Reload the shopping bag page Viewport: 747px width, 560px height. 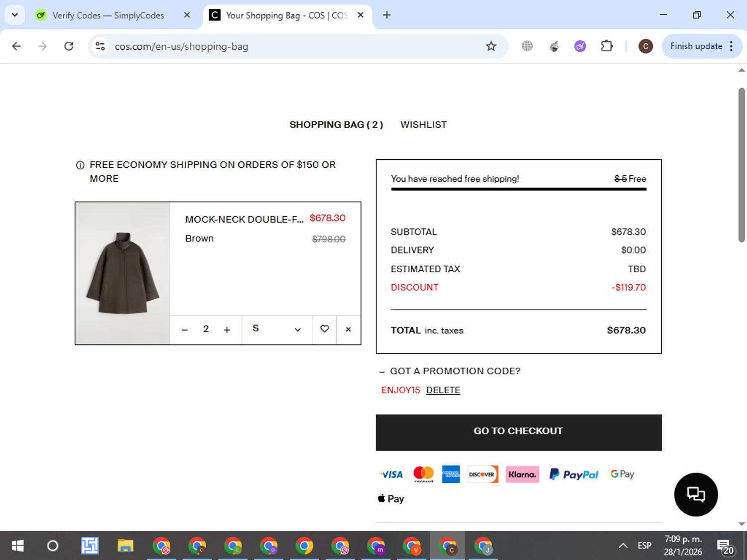(69, 46)
